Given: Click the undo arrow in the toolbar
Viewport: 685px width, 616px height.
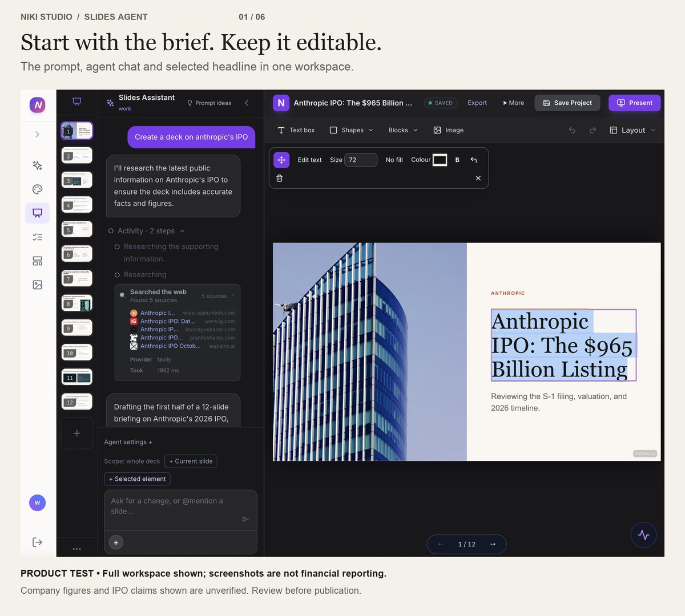Looking at the screenshot, I should [x=572, y=130].
